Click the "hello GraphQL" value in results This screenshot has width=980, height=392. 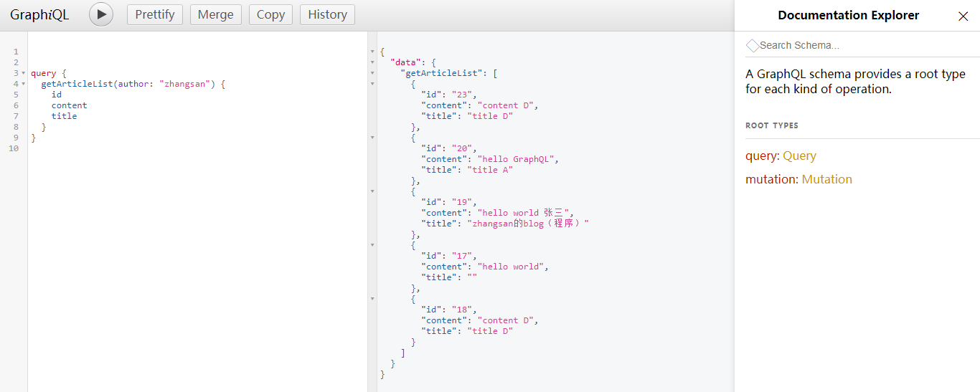point(516,159)
